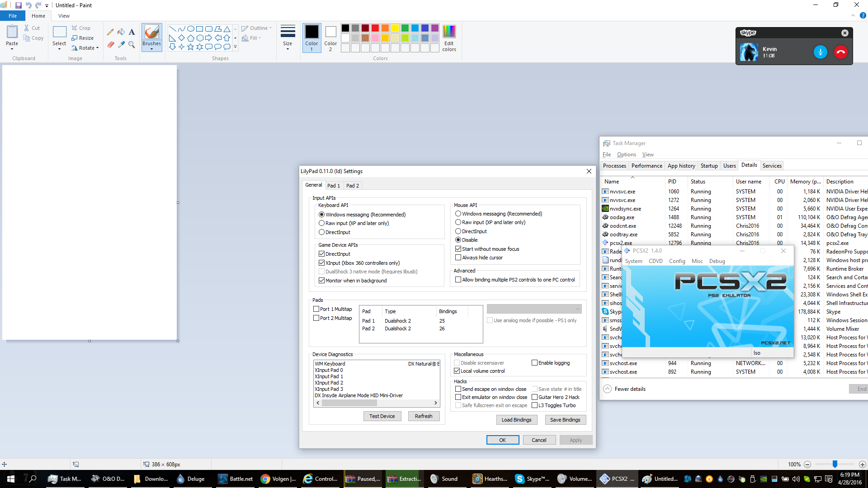Image resolution: width=868 pixels, height=488 pixels.
Task: Select the Line shape in Shapes gallery
Action: [172, 28]
